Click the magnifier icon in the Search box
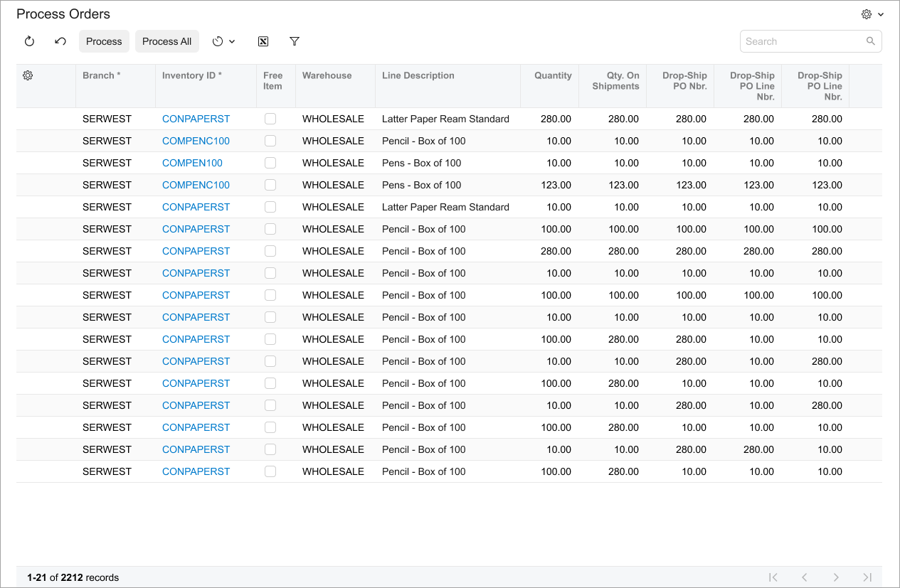Screen dimensions: 900x588 click(870, 41)
